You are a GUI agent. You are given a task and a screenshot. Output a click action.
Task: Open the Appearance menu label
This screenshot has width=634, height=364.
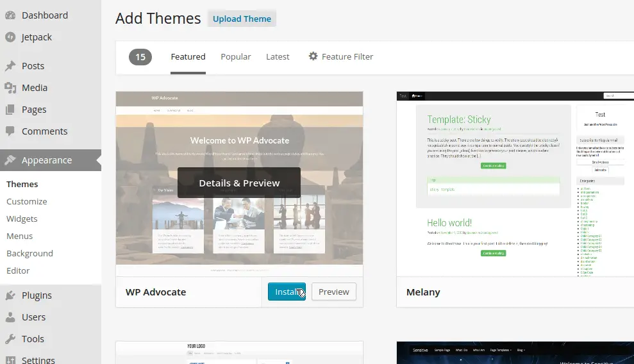pyautogui.click(x=47, y=160)
